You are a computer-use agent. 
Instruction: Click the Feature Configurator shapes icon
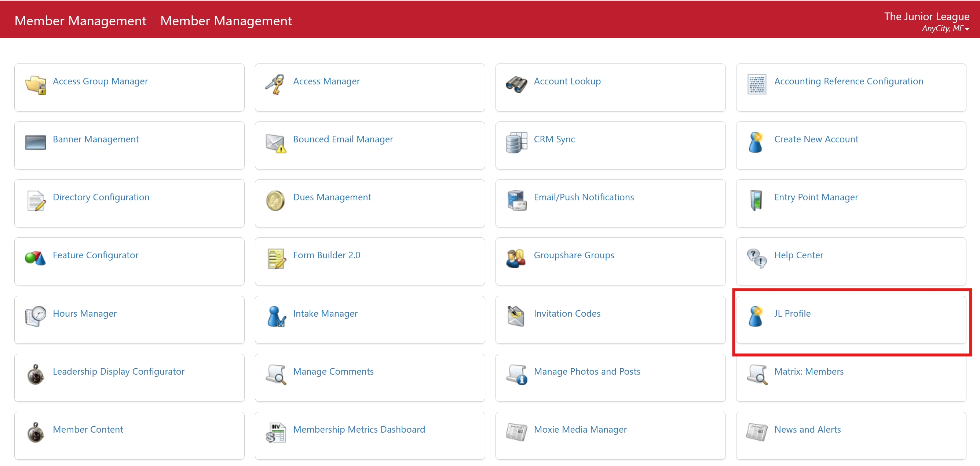click(35, 259)
